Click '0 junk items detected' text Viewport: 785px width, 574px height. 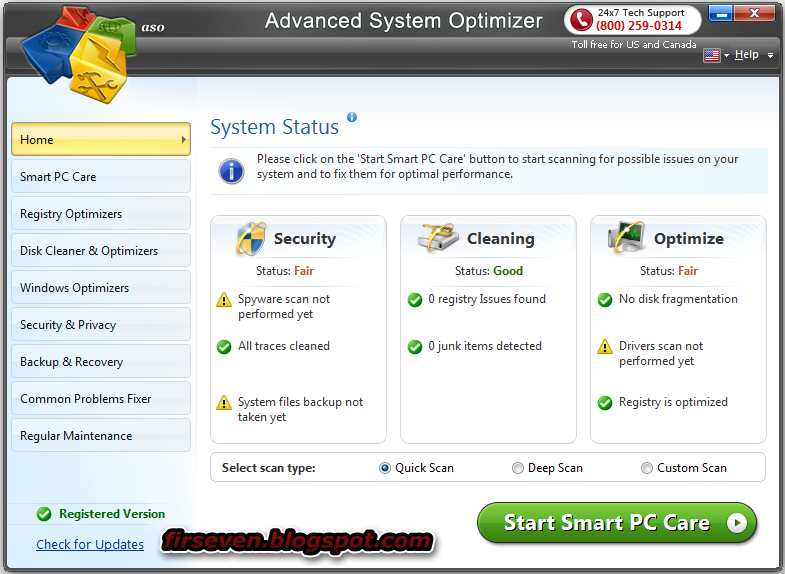click(x=485, y=346)
